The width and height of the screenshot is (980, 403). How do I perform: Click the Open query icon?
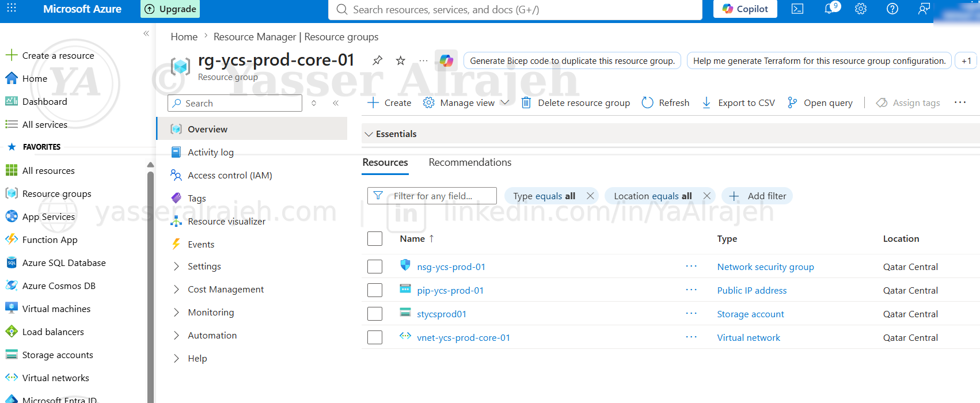click(x=792, y=102)
